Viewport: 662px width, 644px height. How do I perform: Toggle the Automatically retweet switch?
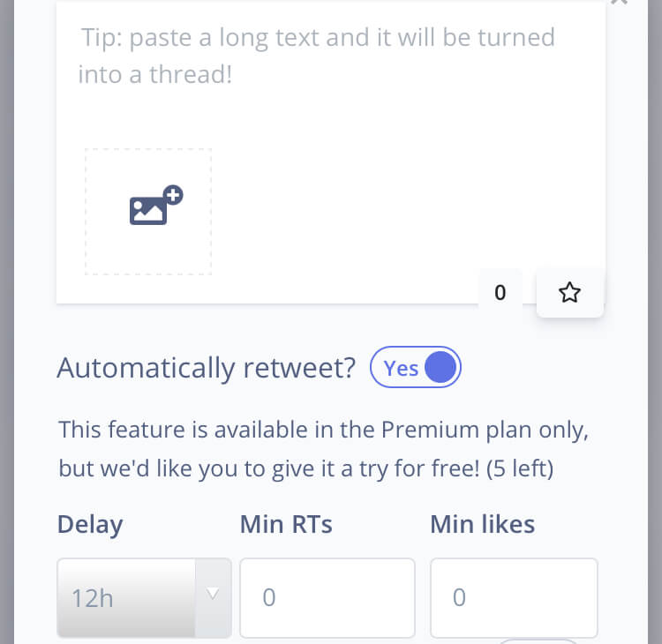click(x=416, y=368)
